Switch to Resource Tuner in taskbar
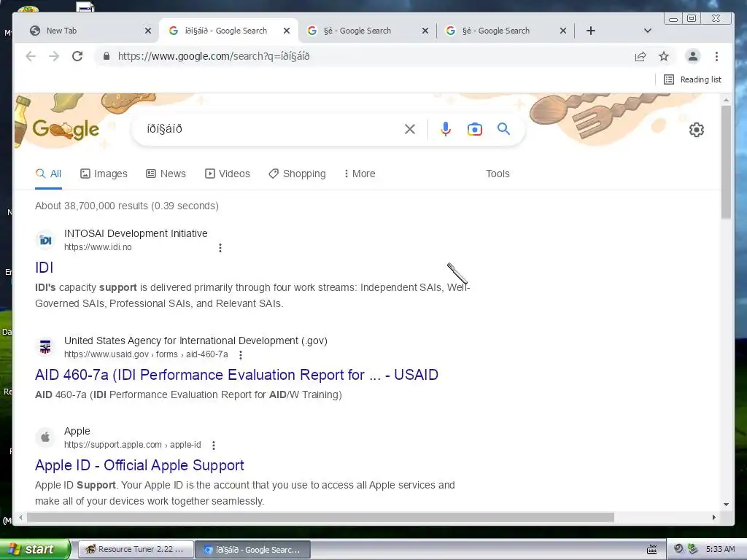This screenshot has width=747, height=560. [135, 550]
